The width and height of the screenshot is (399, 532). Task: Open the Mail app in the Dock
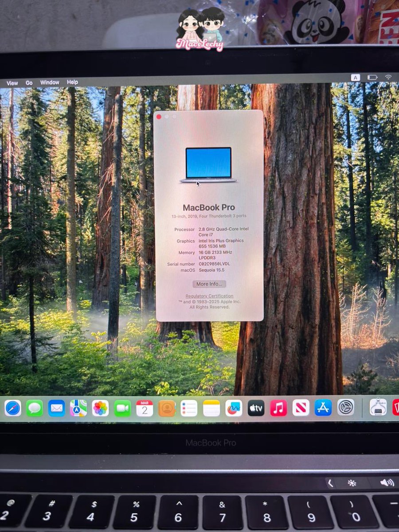pyautogui.click(x=57, y=408)
